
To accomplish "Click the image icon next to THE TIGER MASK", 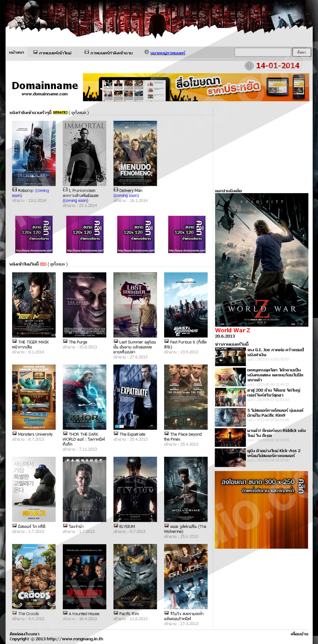I will (x=15, y=341).
